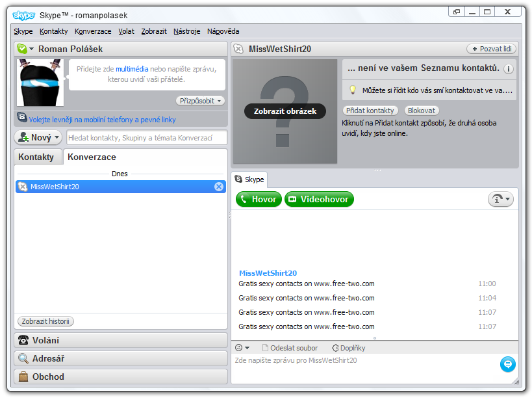Click the Odeslat soubor button
This screenshot has width=532, height=398.
coord(290,348)
